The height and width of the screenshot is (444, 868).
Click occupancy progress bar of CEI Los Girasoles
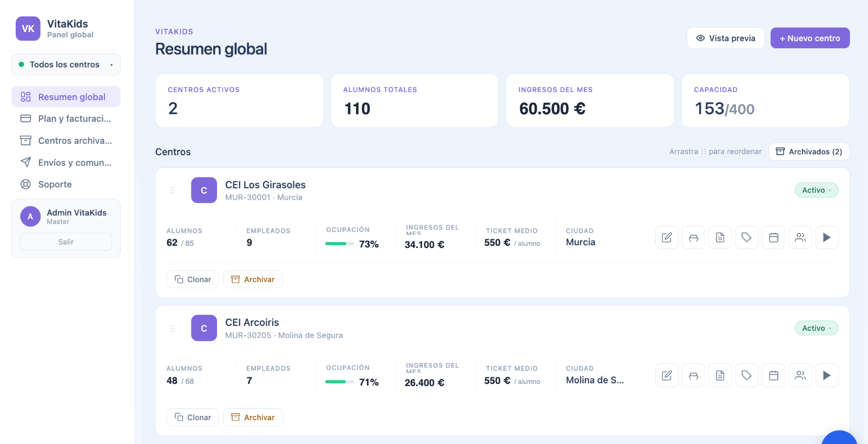[x=339, y=244]
